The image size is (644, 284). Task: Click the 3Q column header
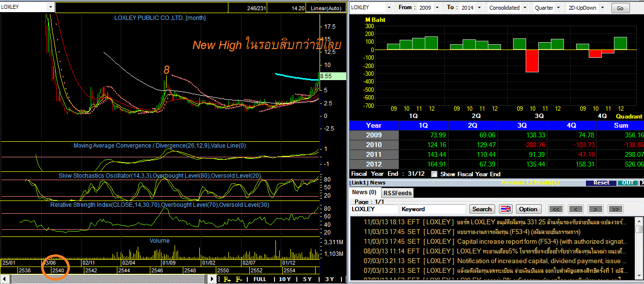(522, 125)
